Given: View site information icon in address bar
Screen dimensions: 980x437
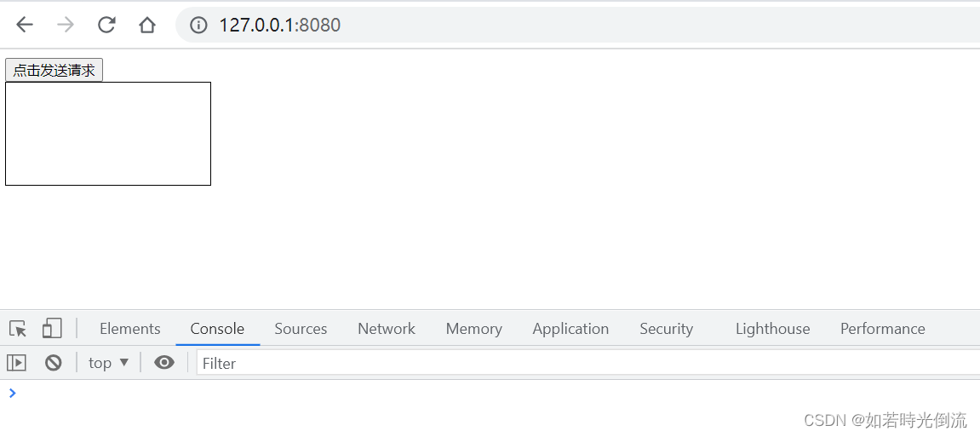Looking at the screenshot, I should click(x=198, y=25).
